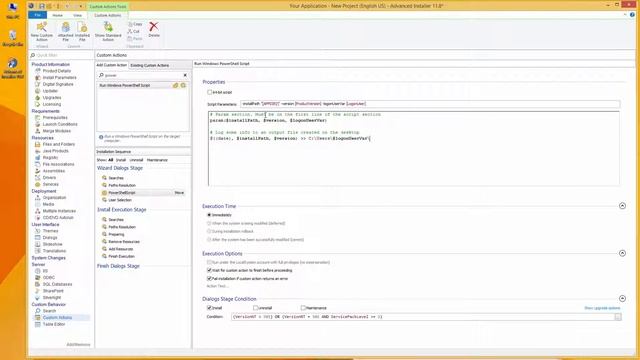Open Merge Modules page

(x=57, y=131)
